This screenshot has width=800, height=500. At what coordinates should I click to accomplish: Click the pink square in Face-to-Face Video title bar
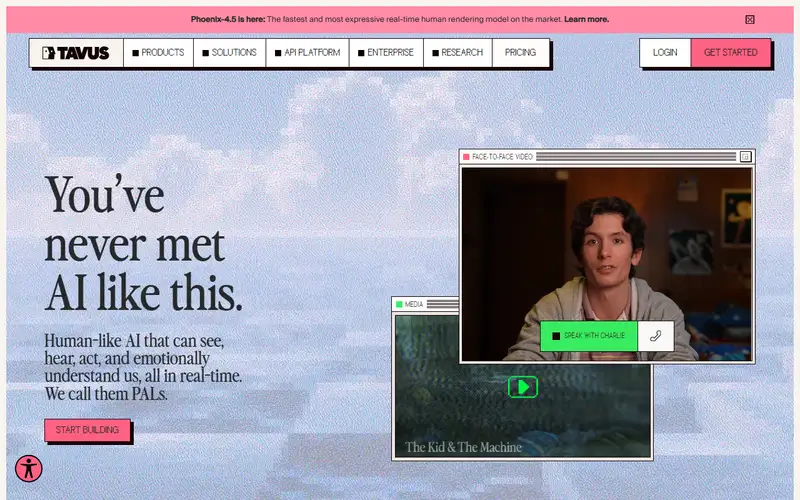(466, 157)
